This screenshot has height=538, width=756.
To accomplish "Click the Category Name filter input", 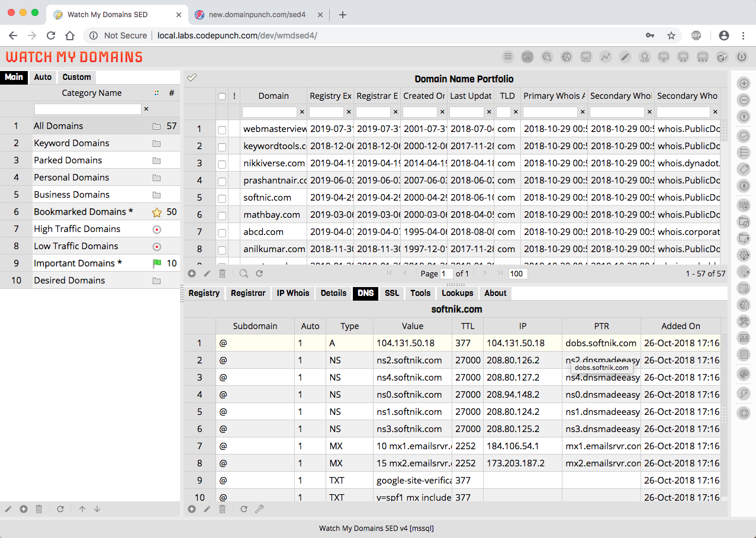I will (x=88, y=109).
